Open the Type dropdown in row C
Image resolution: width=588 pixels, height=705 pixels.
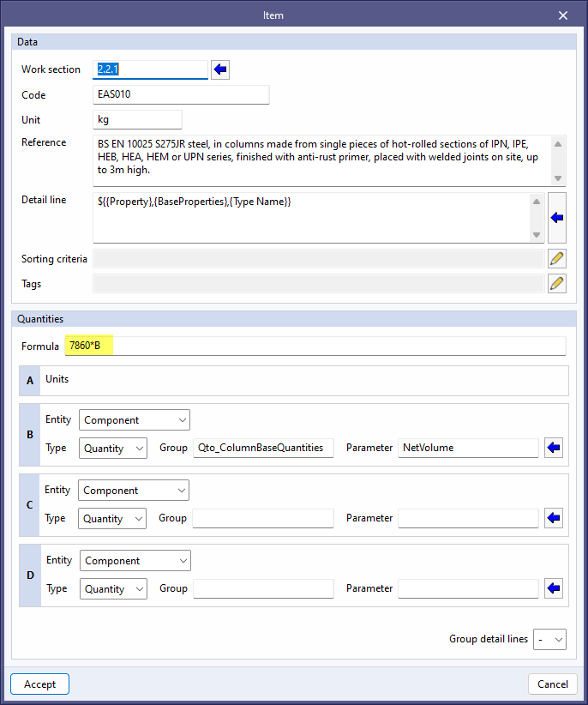tap(111, 518)
